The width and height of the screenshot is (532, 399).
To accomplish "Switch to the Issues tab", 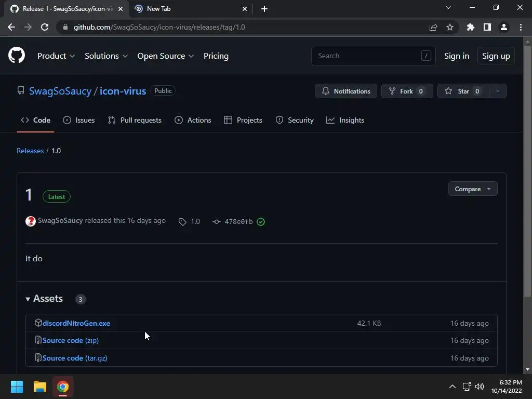I will tap(79, 120).
